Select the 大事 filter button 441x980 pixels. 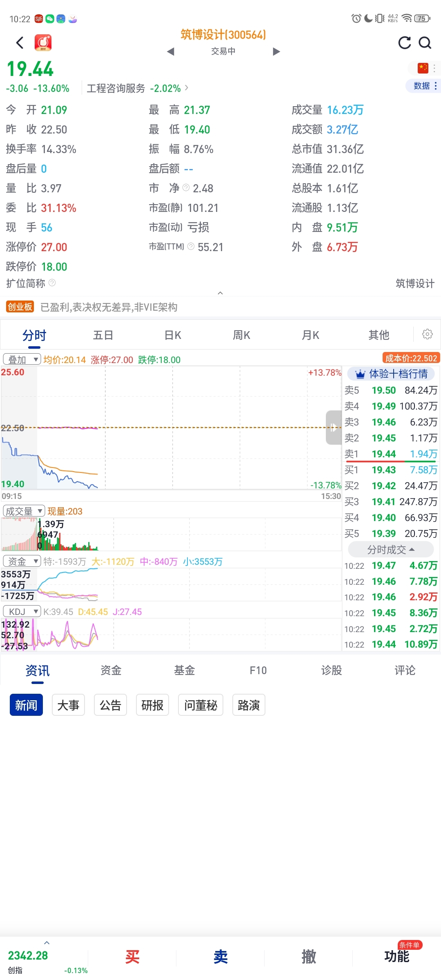click(68, 705)
